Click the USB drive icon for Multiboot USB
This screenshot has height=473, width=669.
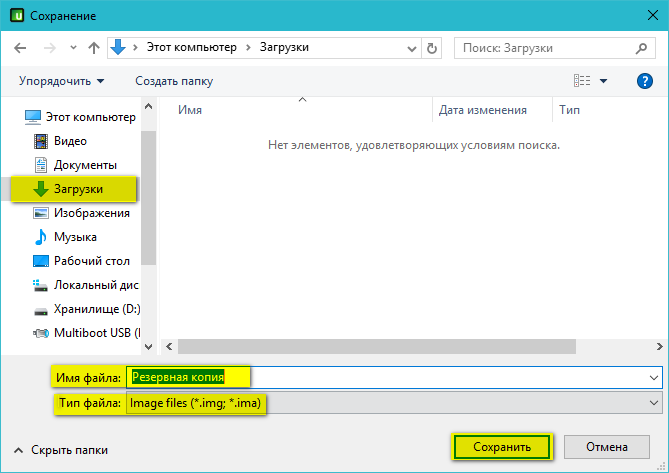point(41,333)
